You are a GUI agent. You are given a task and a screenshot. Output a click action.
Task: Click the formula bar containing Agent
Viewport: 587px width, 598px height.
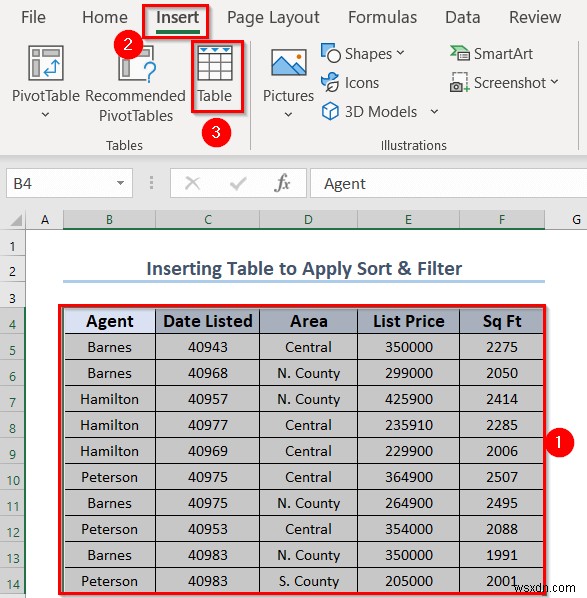449,183
